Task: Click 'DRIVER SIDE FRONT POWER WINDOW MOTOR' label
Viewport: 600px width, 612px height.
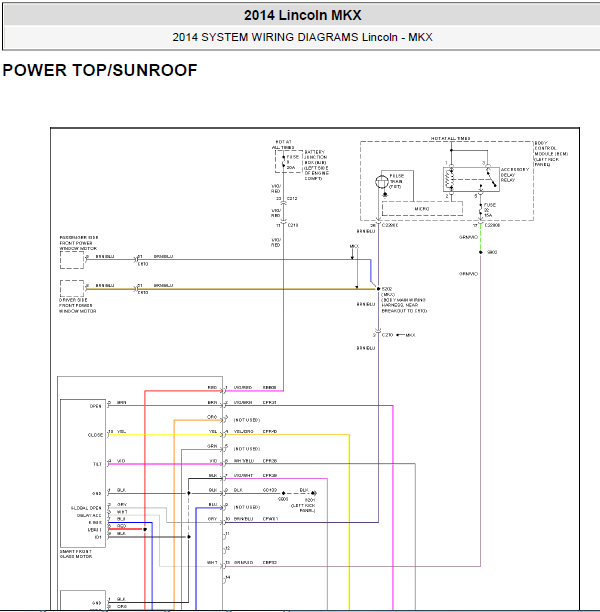Action: (x=77, y=306)
